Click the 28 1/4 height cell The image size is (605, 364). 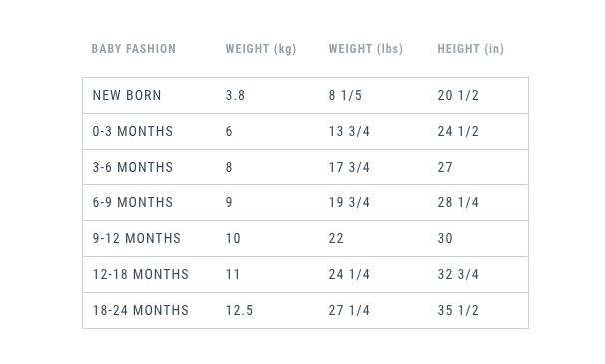click(458, 202)
